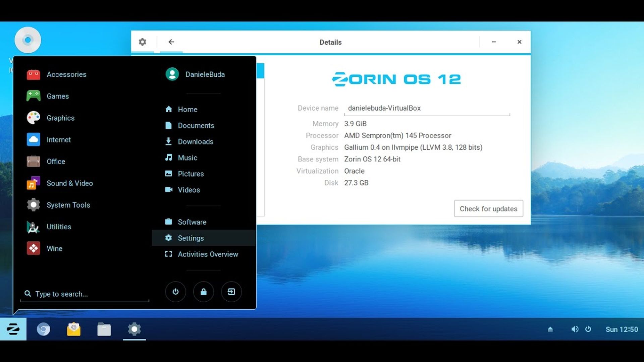644x362 pixels.
Task: Click the lock screen button
Action: tap(203, 292)
